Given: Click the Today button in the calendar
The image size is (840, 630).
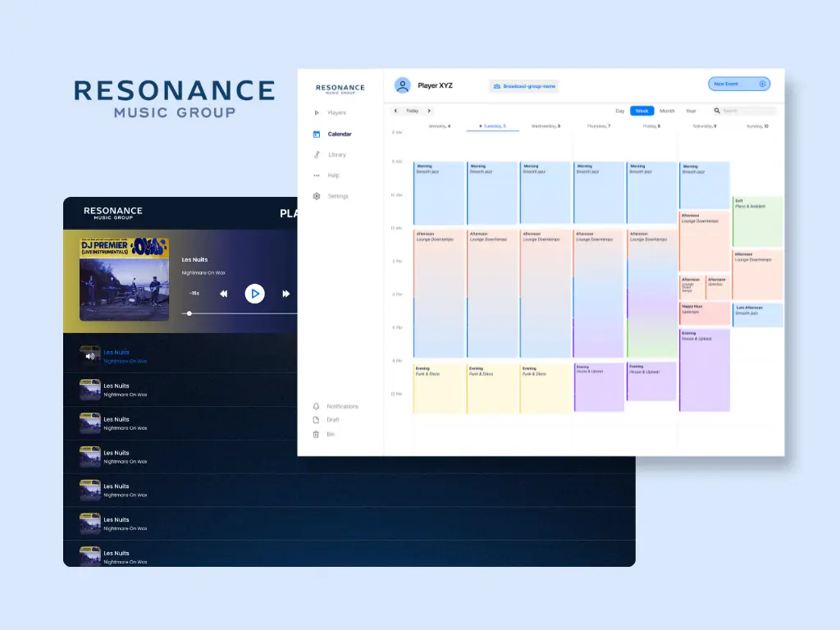Looking at the screenshot, I should 412,111.
